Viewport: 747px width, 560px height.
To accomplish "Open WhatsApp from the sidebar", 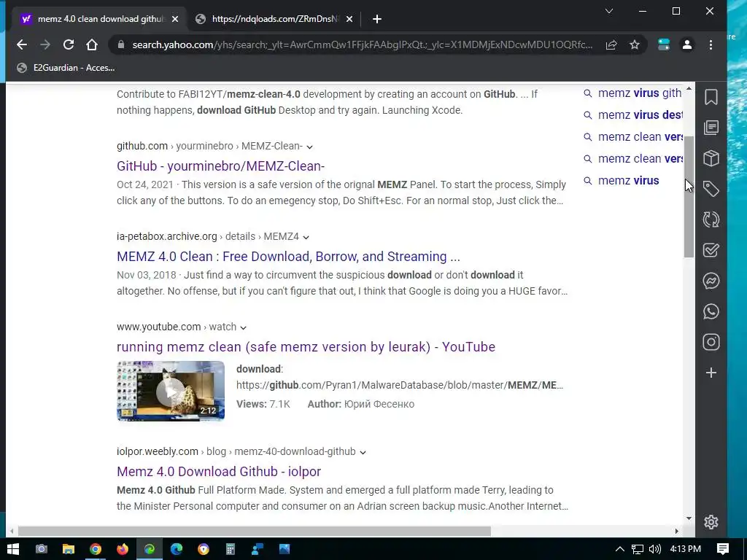I will click(711, 311).
